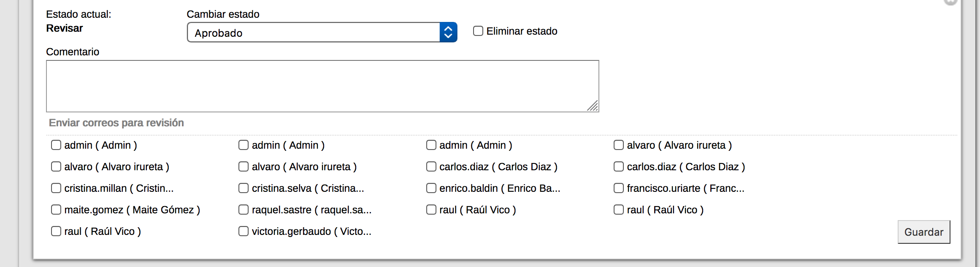Enable the raul checkbox in the bottom row
Viewport: 980px width, 267px height.
56,231
